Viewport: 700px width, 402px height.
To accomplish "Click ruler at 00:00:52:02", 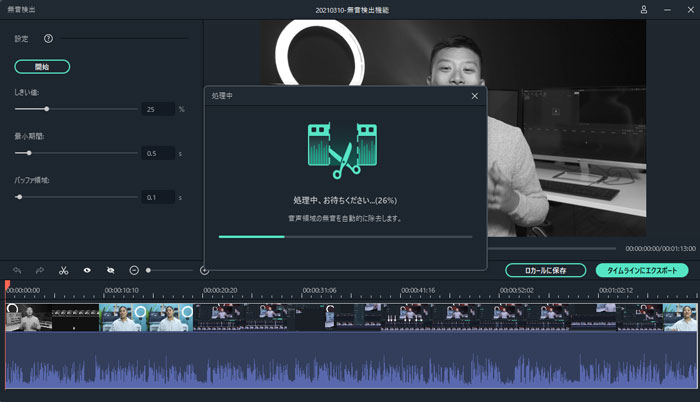I will (517, 290).
